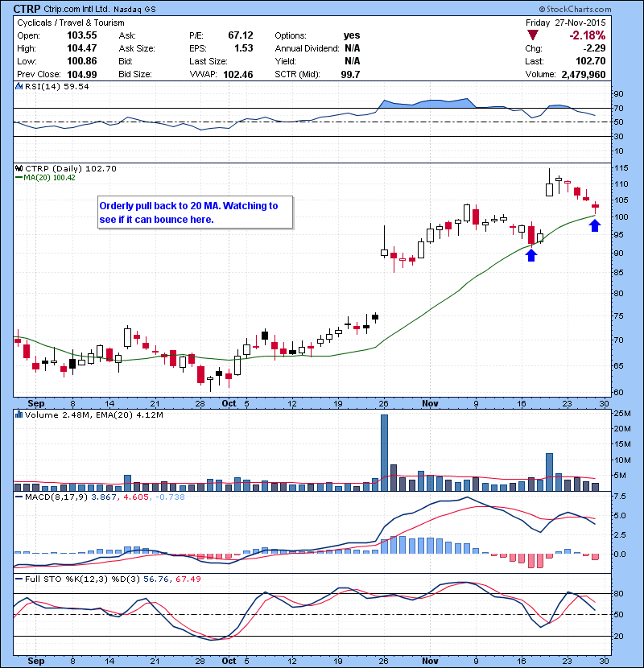This screenshot has width=644, height=668.
Task: Click the N/A value next to Yield
Action: point(352,61)
